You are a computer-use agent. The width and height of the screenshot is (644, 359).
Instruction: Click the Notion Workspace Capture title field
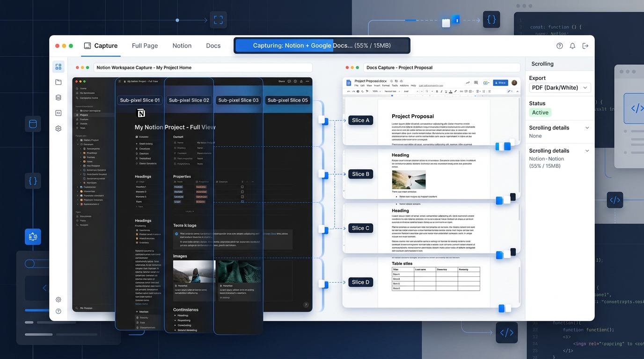[203, 67]
